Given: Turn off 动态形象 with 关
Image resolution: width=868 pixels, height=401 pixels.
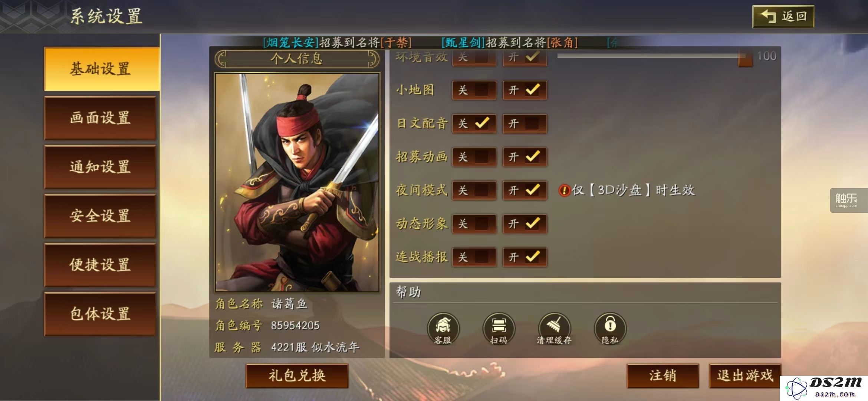Looking at the screenshot, I should (x=474, y=224).
